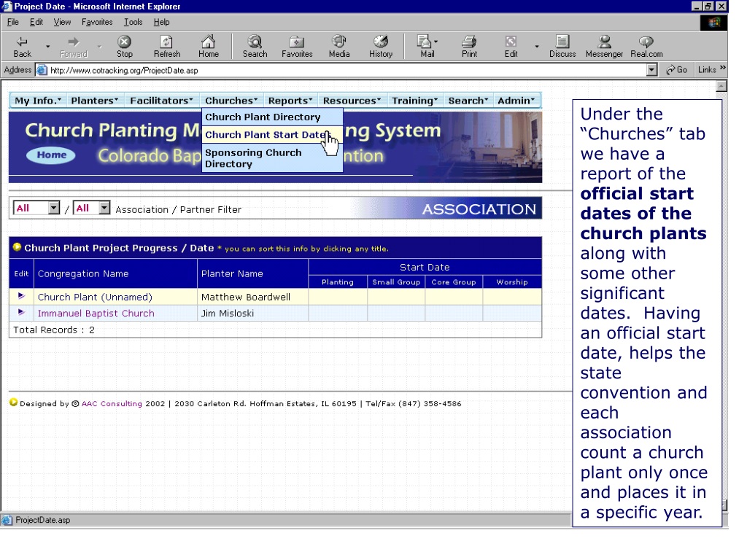Viewport: 747px width, 560px height.
Task: Click the Total Records : 2 text
Action: (x=54, y=330)
